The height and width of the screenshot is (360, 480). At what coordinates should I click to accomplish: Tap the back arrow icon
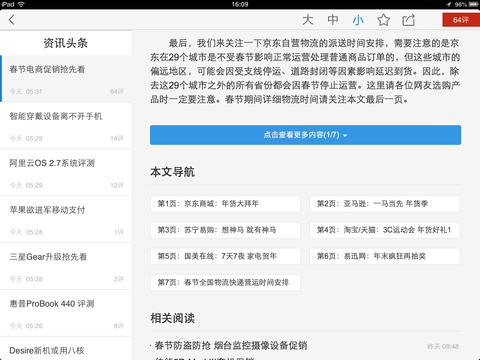(12, 20)
